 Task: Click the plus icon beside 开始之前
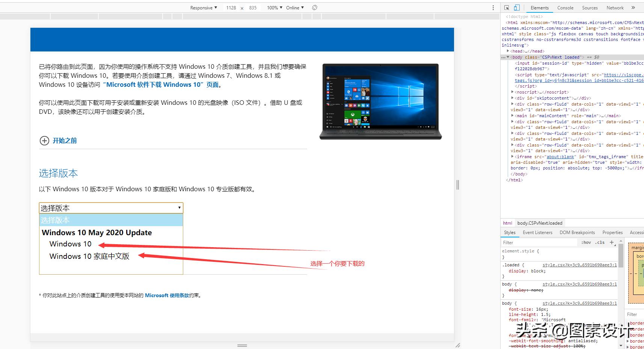(44, 141)
